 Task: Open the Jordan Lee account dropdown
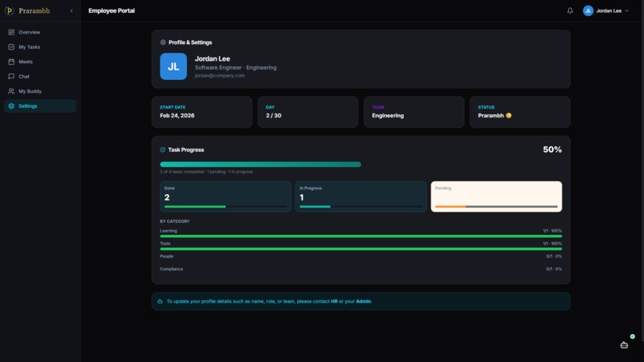pyautogui.click(x=606, y=10)
